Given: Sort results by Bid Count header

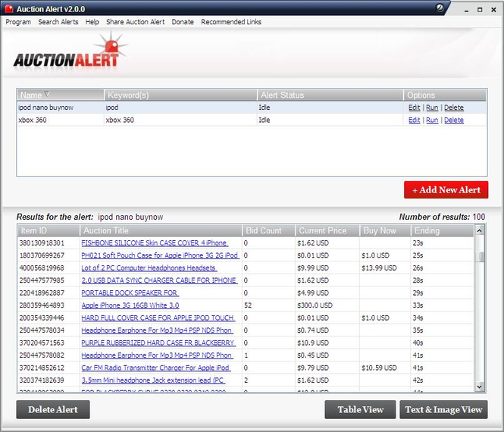Looking at the screenshot, I should pyautogui.click(x=269, y=230).
